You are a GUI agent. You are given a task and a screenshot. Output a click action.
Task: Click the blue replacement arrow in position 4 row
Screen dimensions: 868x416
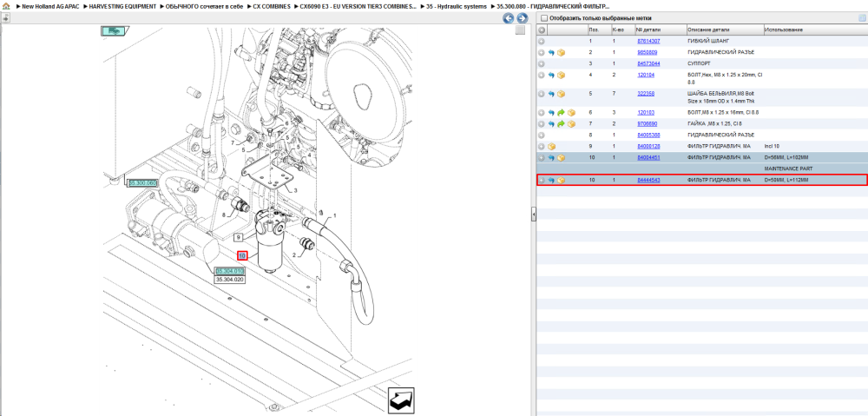pos(551,75)
